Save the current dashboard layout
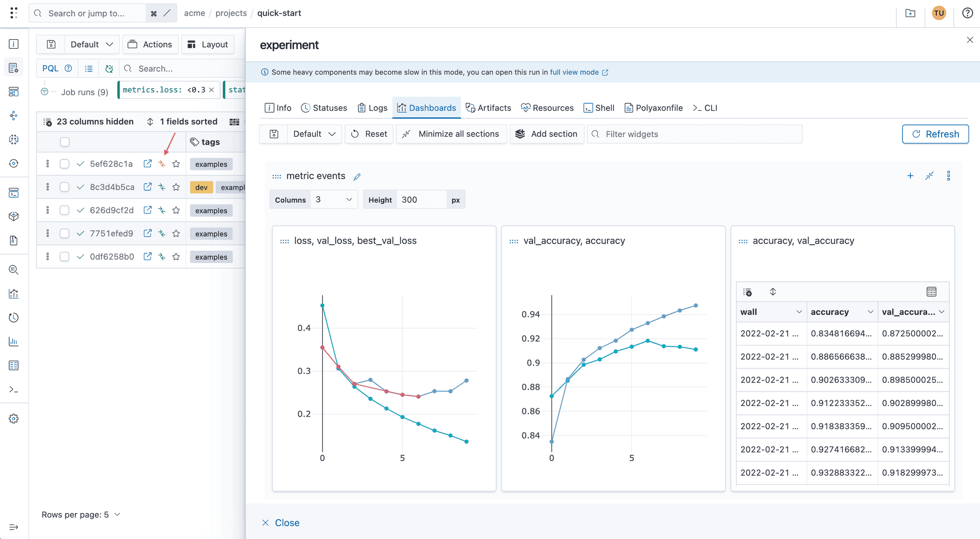The image size is (980, 539). coord(273,134)
